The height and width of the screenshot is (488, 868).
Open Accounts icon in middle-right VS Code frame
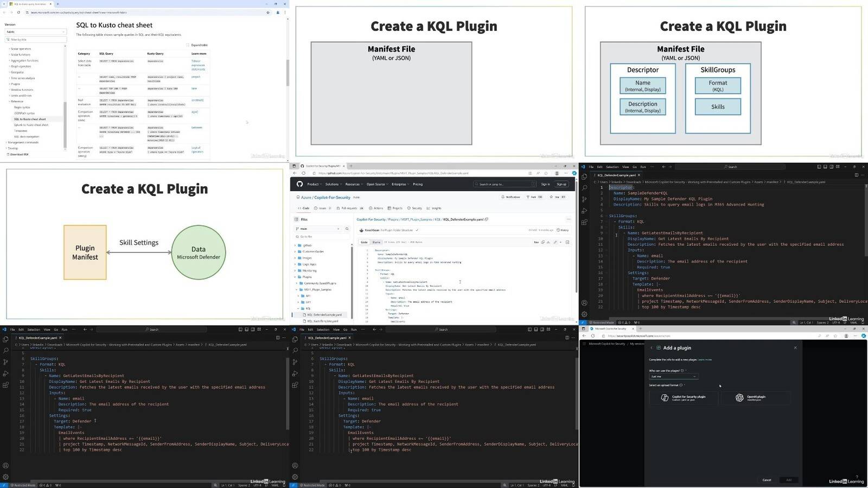(x=584, y=303)
